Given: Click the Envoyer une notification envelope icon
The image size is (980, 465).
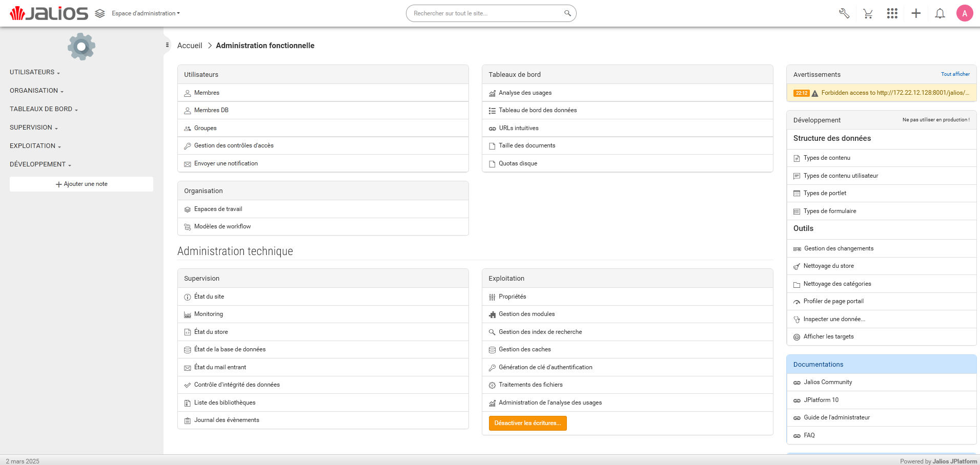Looking at the screenshot, I should click(188, 164).
